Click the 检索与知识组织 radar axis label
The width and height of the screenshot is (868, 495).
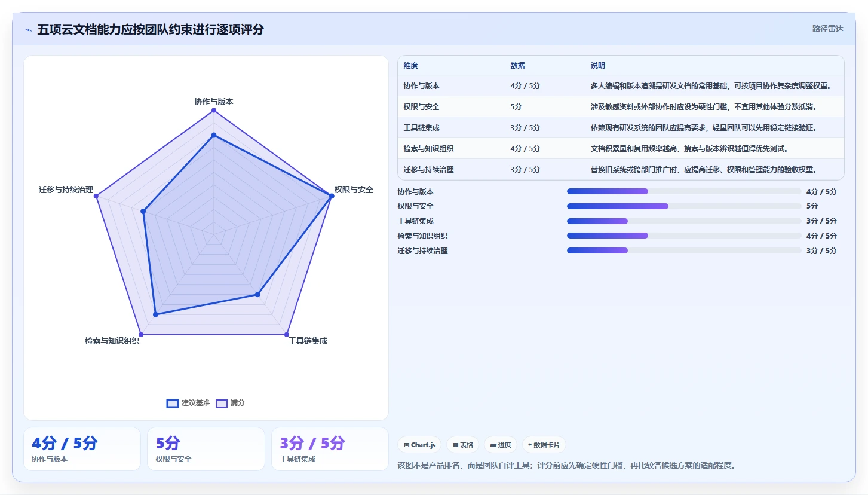(112, 341)
